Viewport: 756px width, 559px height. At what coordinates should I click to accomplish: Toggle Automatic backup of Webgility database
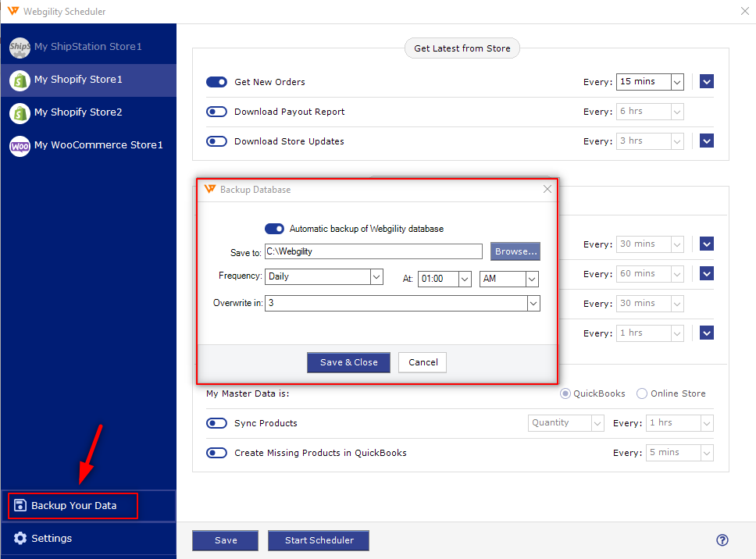point(274,229)
